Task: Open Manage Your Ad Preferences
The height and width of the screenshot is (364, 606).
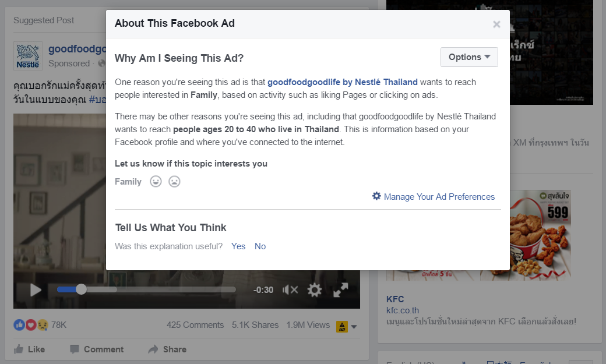Action: click(x=439, y=197)
